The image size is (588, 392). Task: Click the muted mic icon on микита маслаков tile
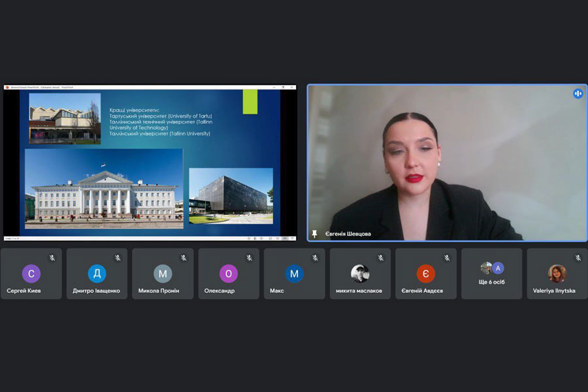click(x=381, y=257)
